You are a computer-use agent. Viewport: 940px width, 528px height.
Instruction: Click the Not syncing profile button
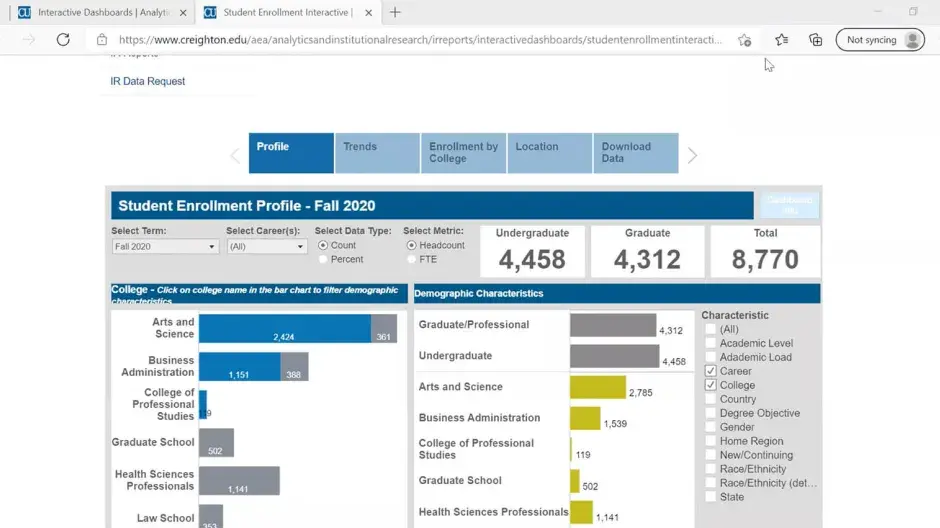(x=881, y=40)
